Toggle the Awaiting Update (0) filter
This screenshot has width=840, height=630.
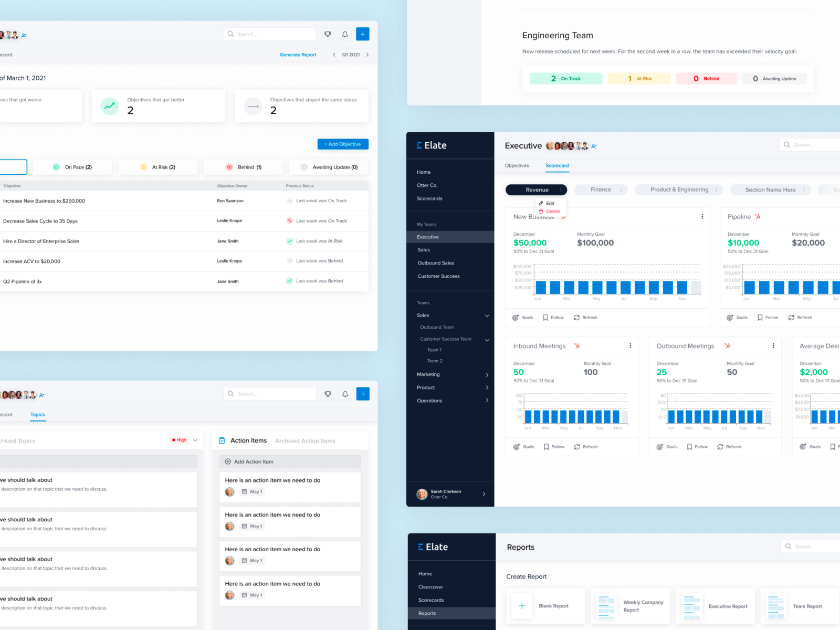tap(328, 167)
